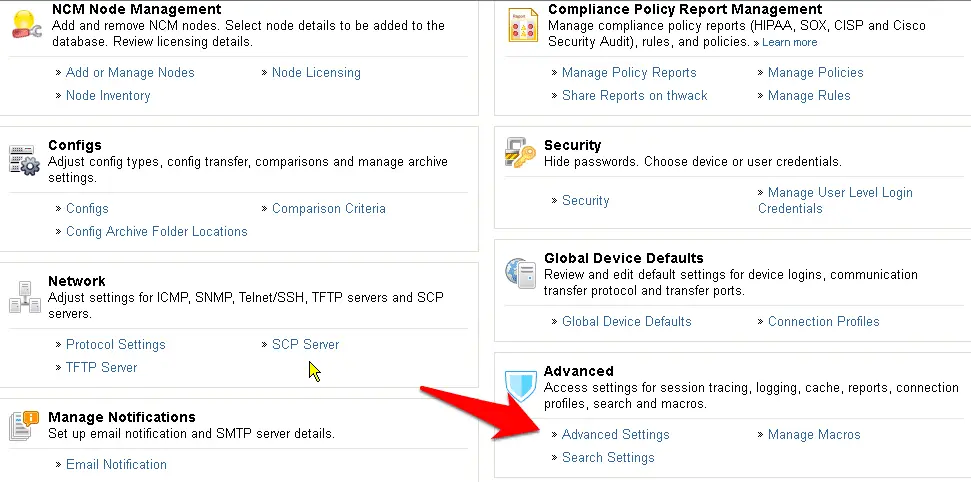Click the Advanced shield icon
971x482 pixels.
click(520, 385)
